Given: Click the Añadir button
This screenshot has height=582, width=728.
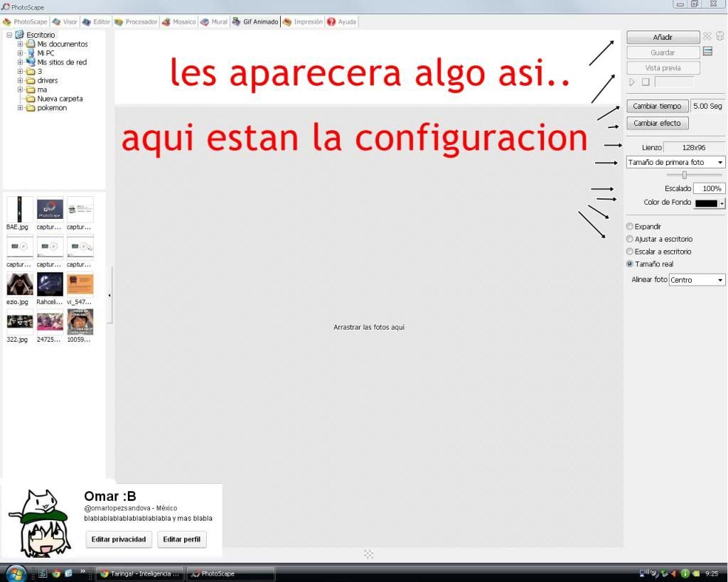Looking at the screenshot, I should pos(663,37).
